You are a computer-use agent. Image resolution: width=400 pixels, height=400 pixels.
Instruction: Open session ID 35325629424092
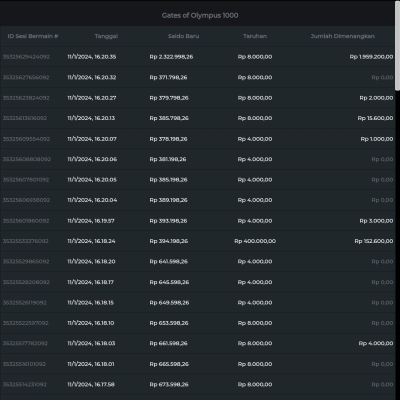click(x=26, y=57)
